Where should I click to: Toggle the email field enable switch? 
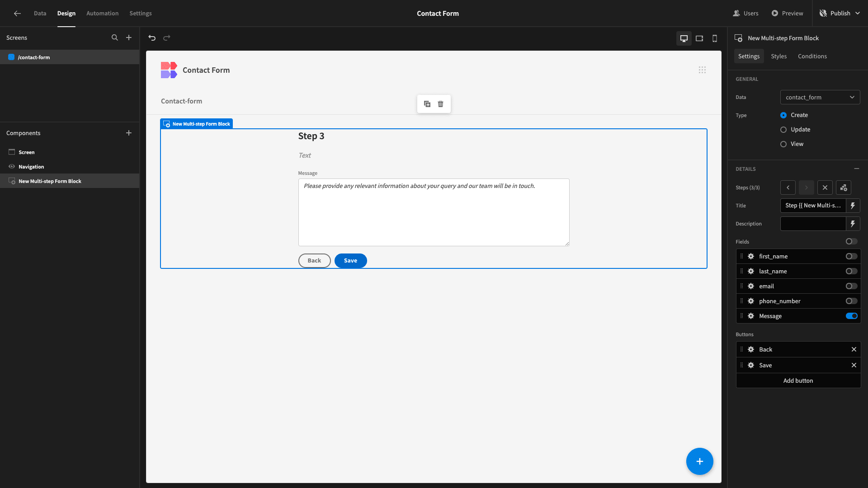[851, 286]
